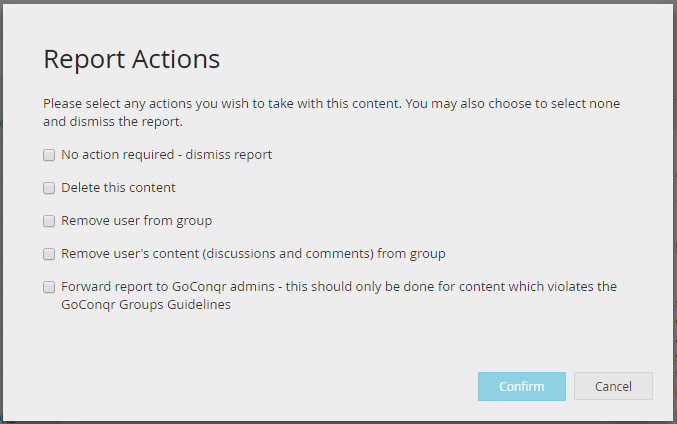Tick the "No action required" checkbox
Image resolution: width=677 pixels, height=424 pixels.
[x=49, y=155]
